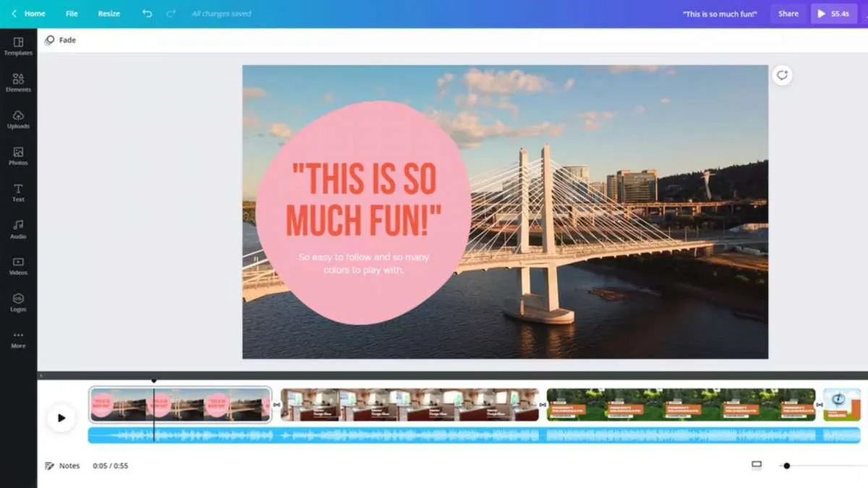Open the Videos panel

click(18, 265)
